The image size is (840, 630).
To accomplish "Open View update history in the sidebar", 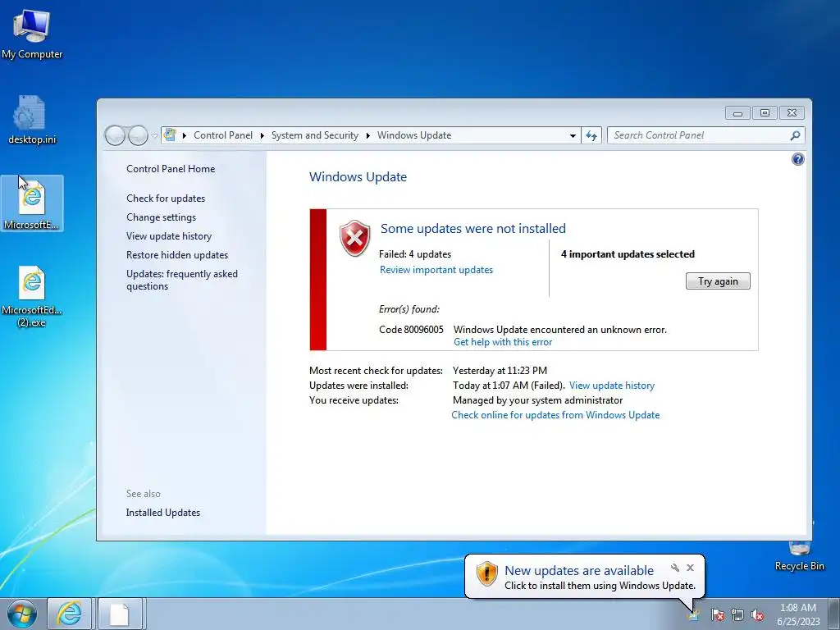I will click(169, 236).
